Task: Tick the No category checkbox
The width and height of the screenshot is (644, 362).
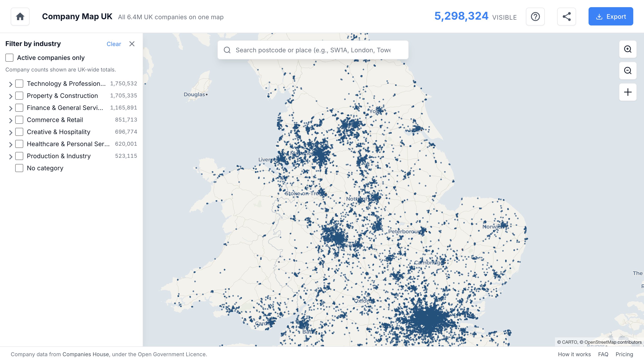Action: 19,168
